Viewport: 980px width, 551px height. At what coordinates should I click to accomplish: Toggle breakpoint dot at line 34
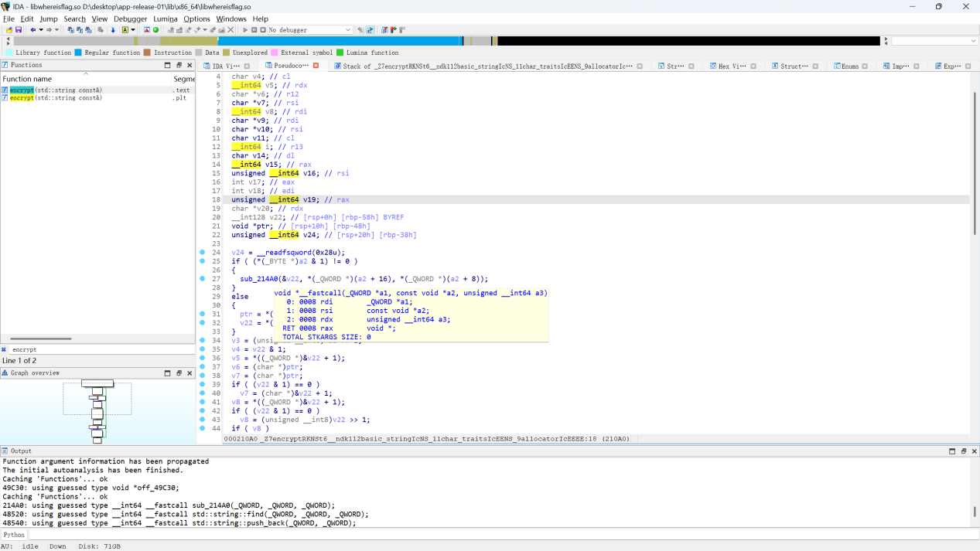click(203, 340)
